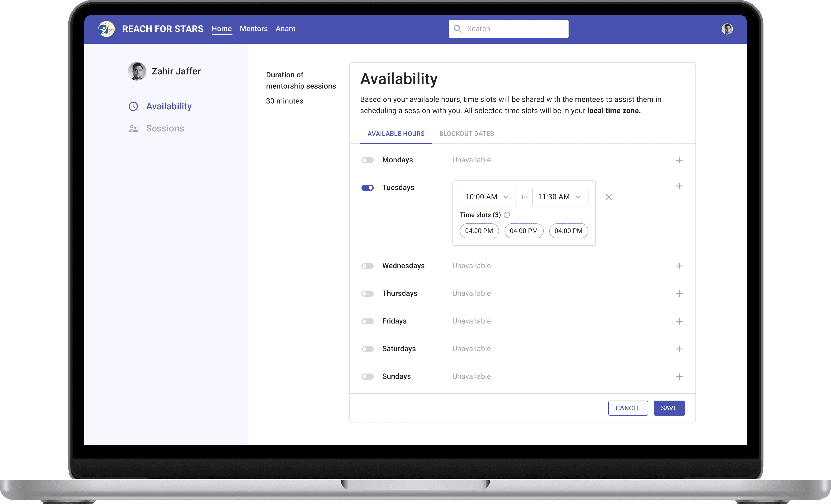831x504 pixels.
Task: Switch to the Blockout Dates tab
Action: click(x=466, y=134)
